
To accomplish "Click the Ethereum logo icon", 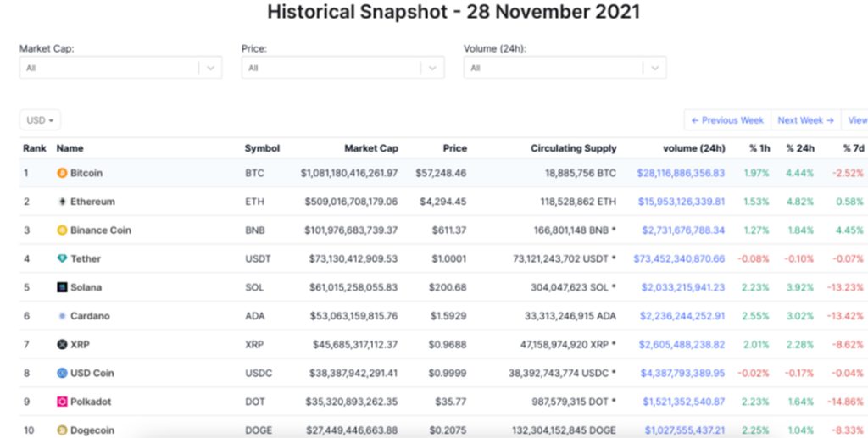I will tap(62, 202).
